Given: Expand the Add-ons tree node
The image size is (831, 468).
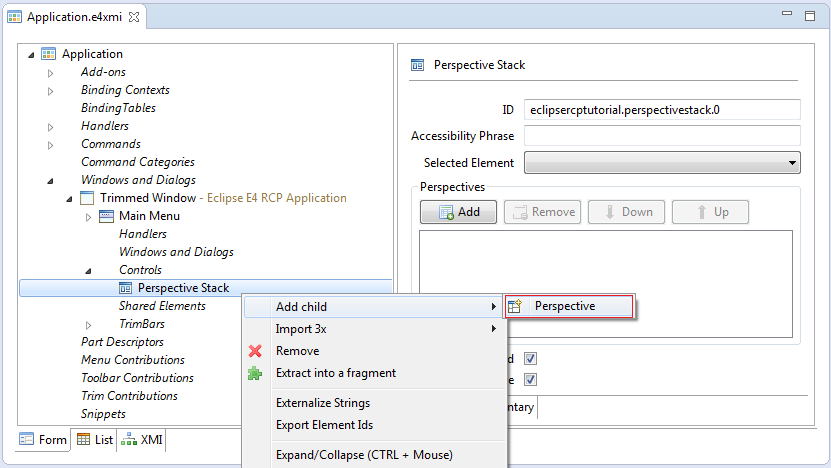Looking at the screenshot, I should (x=50, y=73).
